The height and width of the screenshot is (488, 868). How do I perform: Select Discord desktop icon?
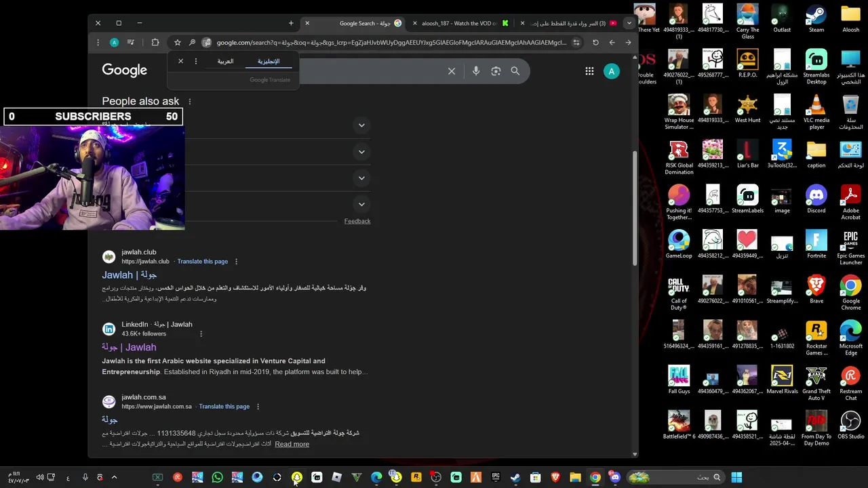tap(816, 199)
